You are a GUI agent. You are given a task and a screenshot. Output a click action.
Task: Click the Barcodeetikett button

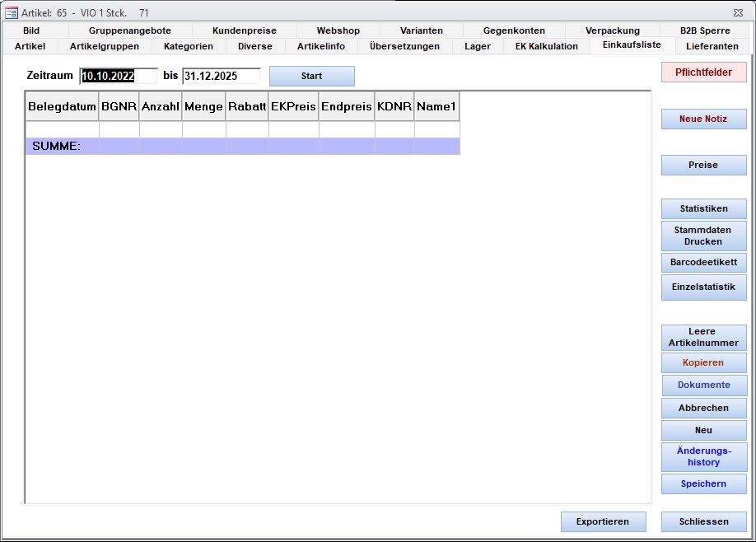pos(703,263)
